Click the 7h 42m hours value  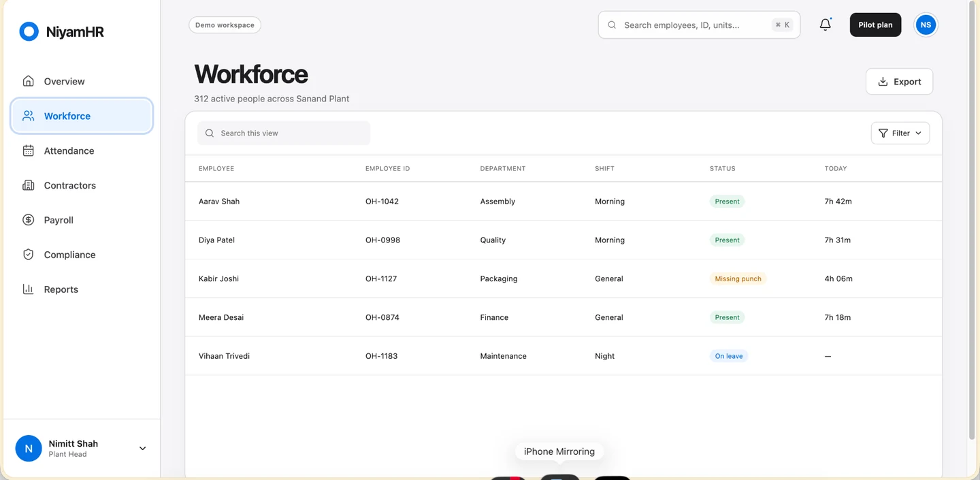838,202
